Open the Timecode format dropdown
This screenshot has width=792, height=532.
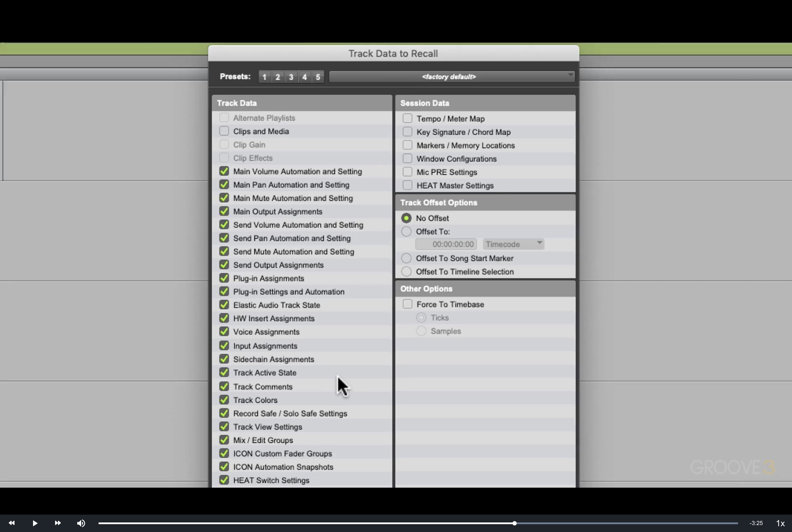pos(513,244)
